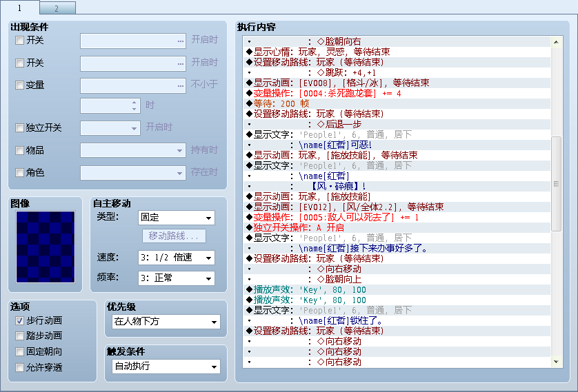Viewport: 578px width, 392px height.
Task: Open the 角色 dropdown
Action: point(133,173)
